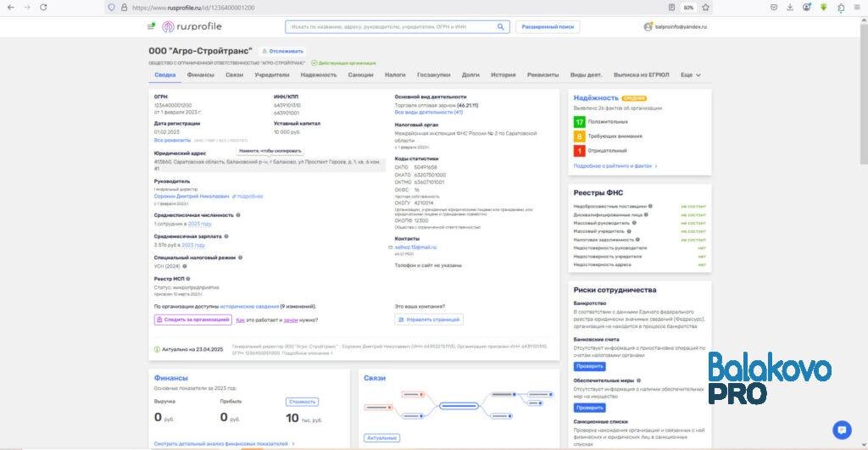
Task: Switch to the Сводка tab
Action: click(x=165, y=75)
